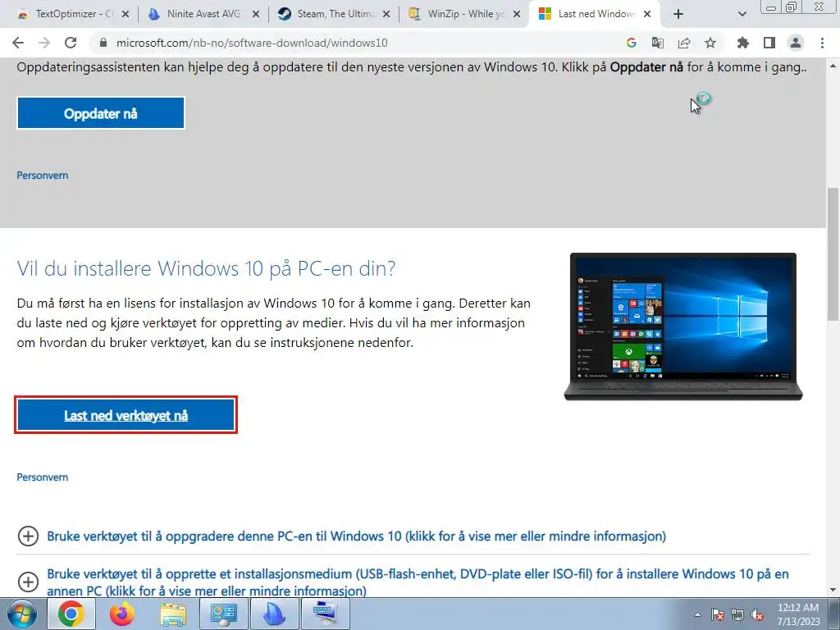Open Bruke verktøyet til å opprette installasjonsmedium link
The image size is (840, 630).
tap(418, 582)
